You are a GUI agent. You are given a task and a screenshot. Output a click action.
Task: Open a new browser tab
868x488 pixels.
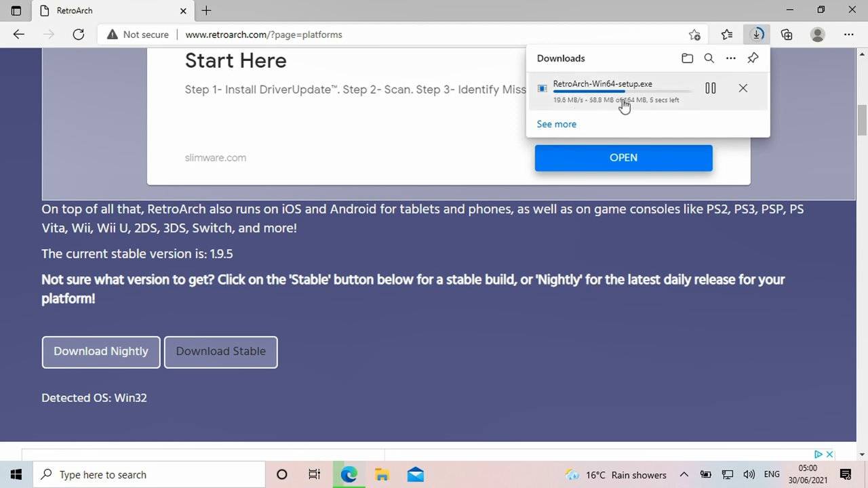(206, 11)
